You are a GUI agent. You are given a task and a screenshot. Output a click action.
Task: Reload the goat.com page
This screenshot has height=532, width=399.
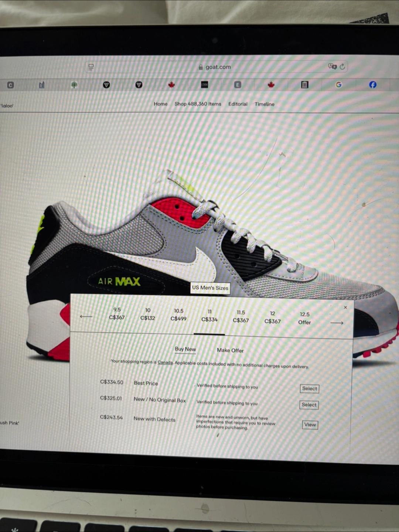point(342,66)
